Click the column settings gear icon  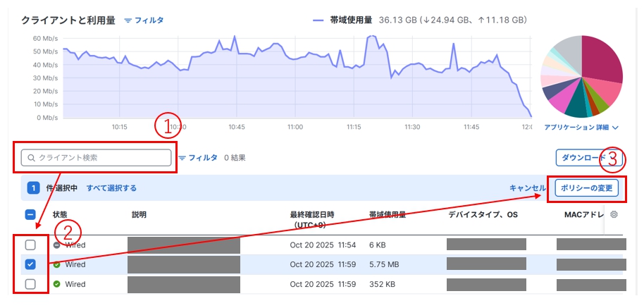pyautogui.click(x=614, y=214)
